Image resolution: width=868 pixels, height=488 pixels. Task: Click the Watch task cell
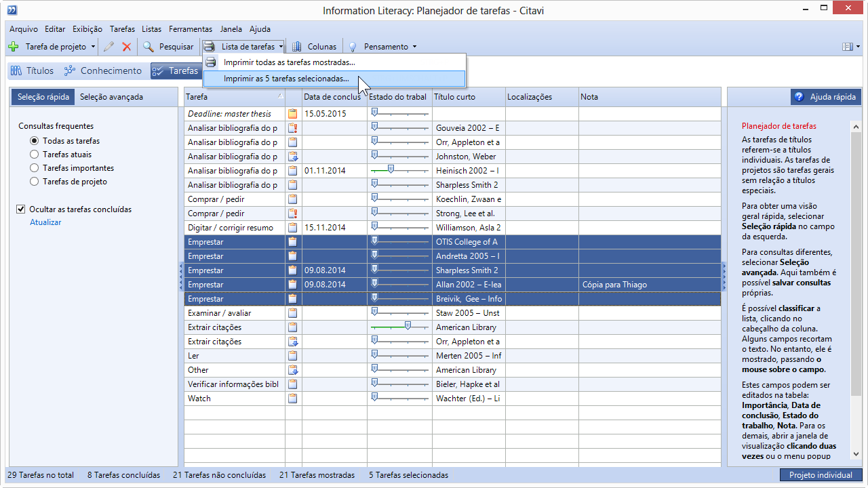coord(235,399)
